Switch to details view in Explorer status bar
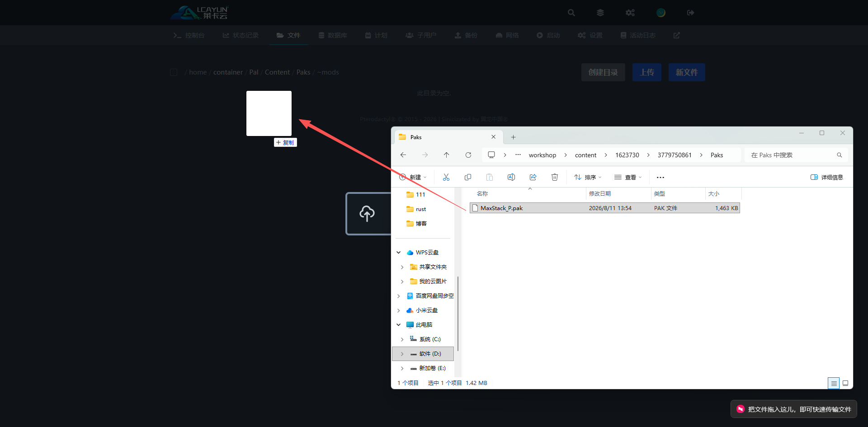868x427 pixels. (x=834, y=383)
